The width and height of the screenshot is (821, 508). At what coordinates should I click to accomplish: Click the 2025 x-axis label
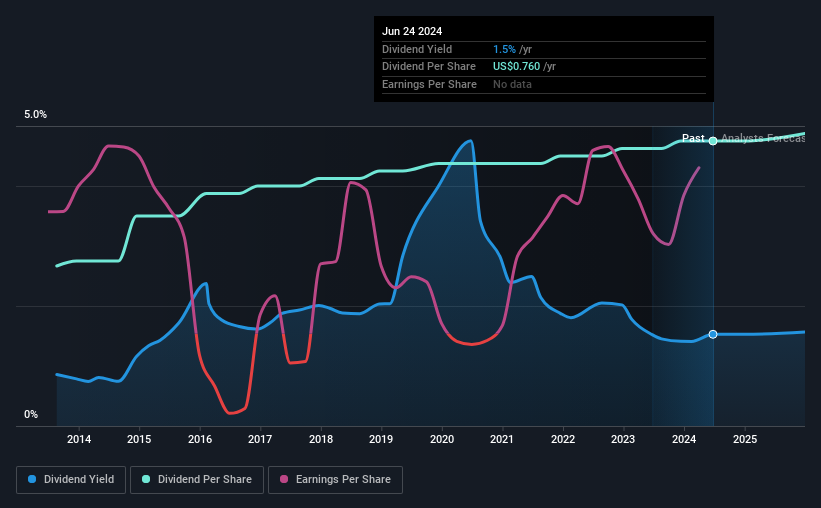(x=745, y=439)
